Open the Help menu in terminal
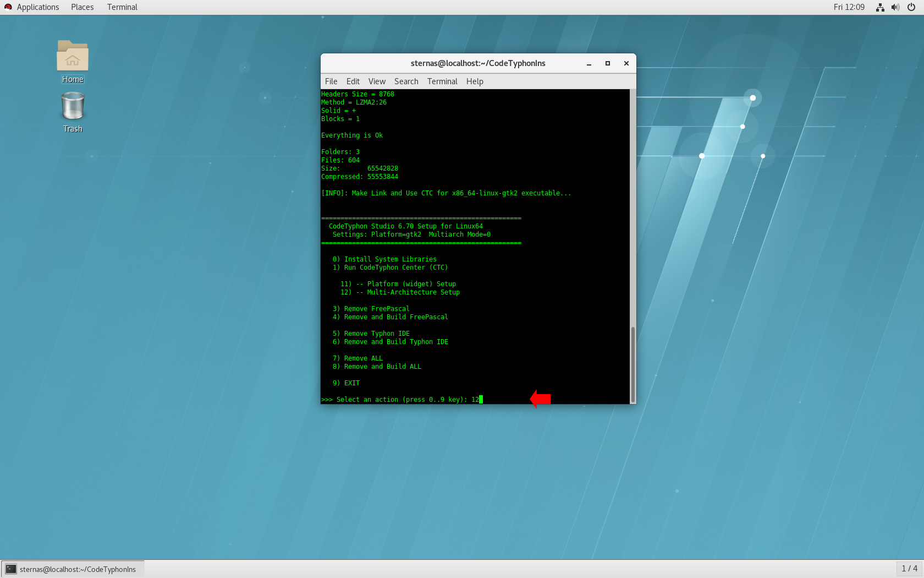 pyautogui.click(x=475, y=81)
